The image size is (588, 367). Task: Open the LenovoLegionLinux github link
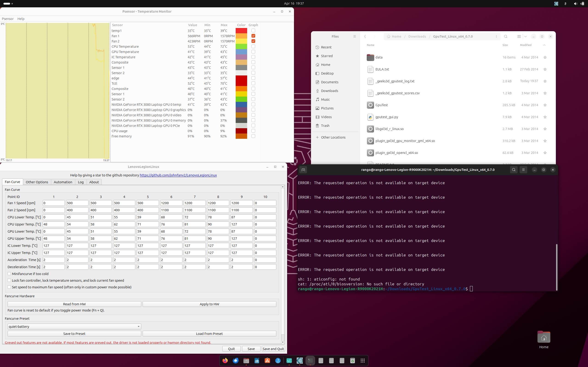[x=178, y=175]
